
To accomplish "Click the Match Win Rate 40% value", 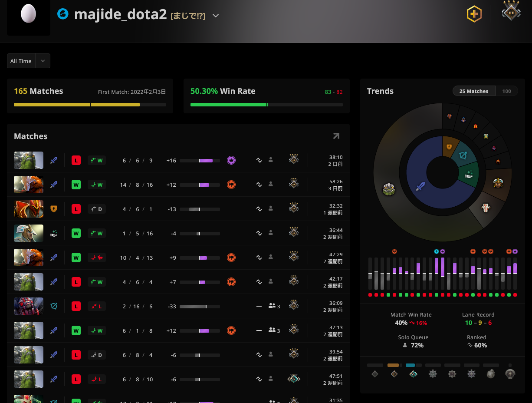I will [401, 323].
